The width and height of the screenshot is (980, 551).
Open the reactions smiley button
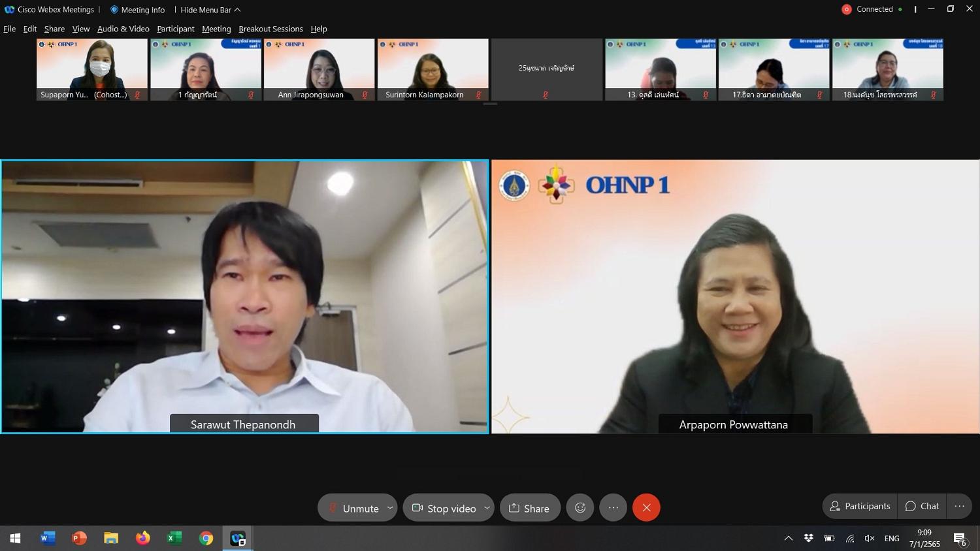pyautogui.click(x=580, y=508)
